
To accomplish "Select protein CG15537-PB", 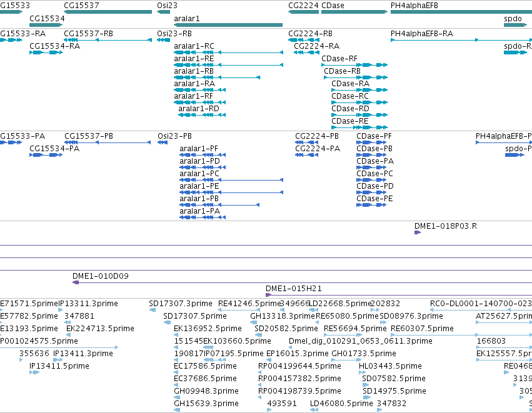I will 108,142.
